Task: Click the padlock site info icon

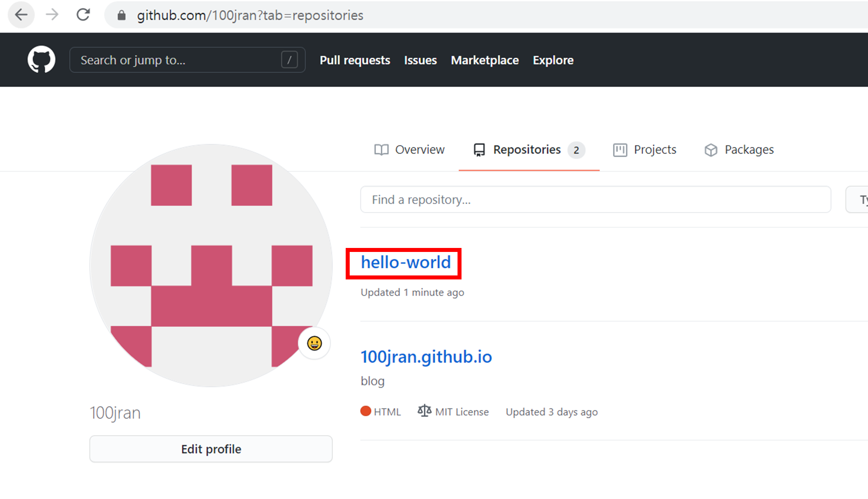Action: [x=121, y=16]
